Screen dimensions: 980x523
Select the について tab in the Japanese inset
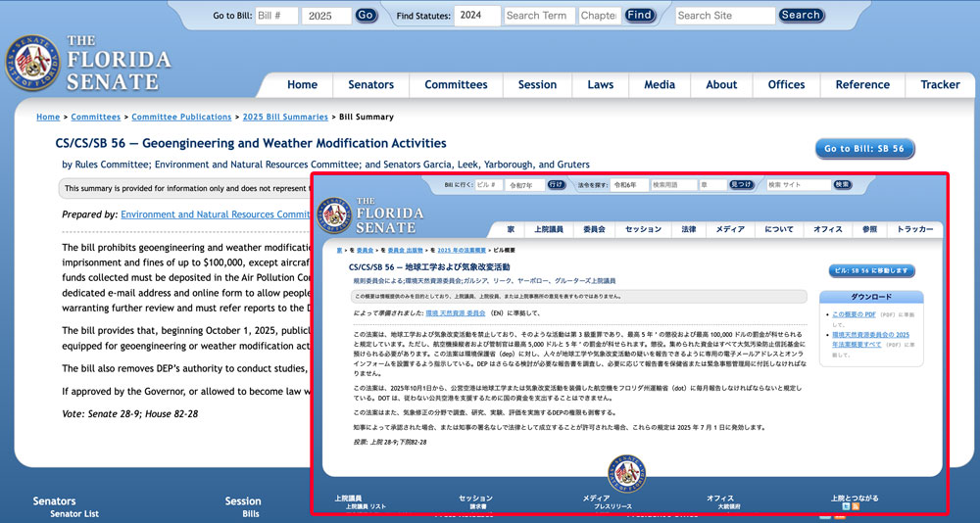coord(779,229)
